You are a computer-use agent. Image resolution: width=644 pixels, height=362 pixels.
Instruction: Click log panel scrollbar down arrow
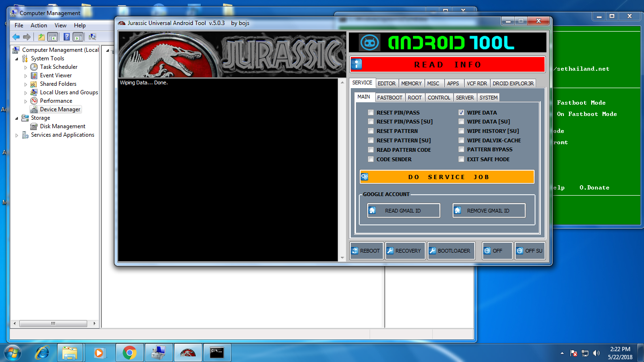(343, 258)
